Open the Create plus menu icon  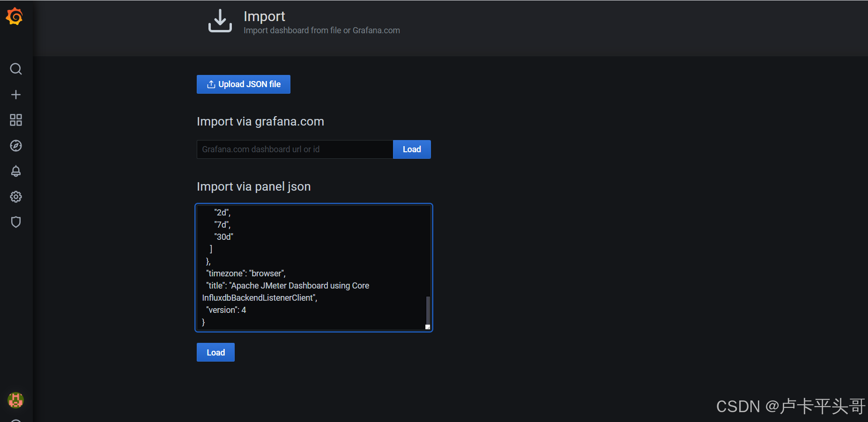(x=16, y=95)
